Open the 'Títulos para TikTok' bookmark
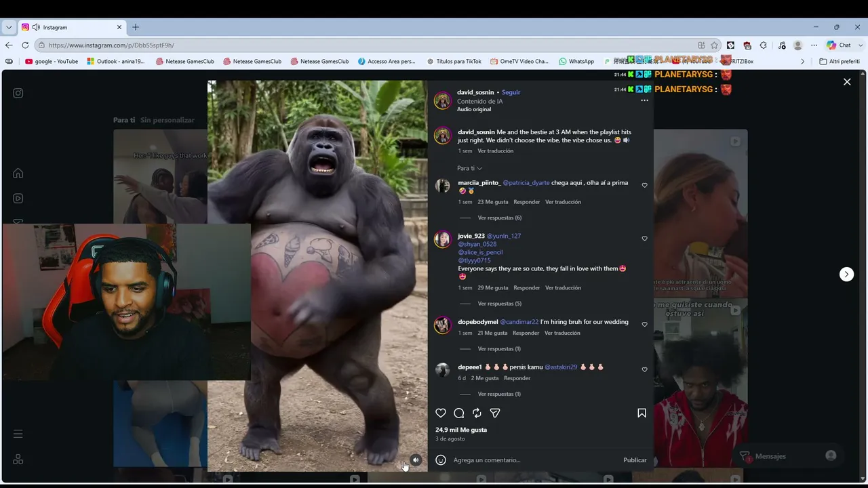868x488 pixels. click(454, 61)
